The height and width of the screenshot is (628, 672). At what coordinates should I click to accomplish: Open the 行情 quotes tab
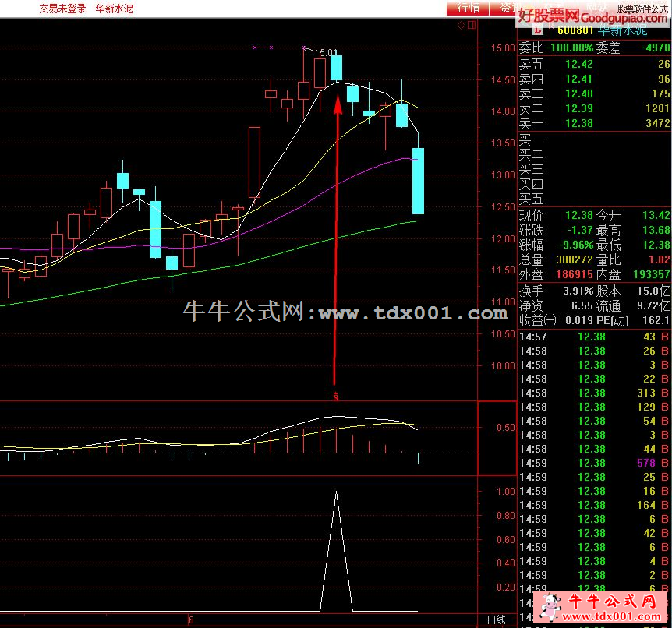click(468, 8)
